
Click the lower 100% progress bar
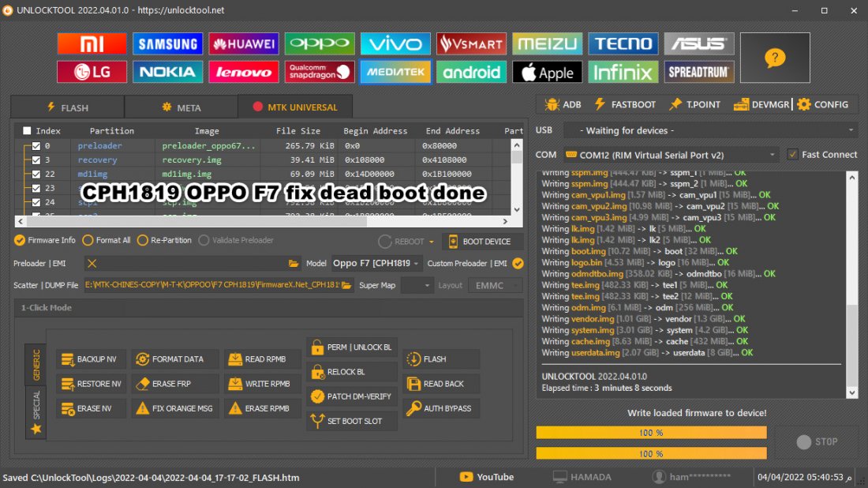[651, 454]
